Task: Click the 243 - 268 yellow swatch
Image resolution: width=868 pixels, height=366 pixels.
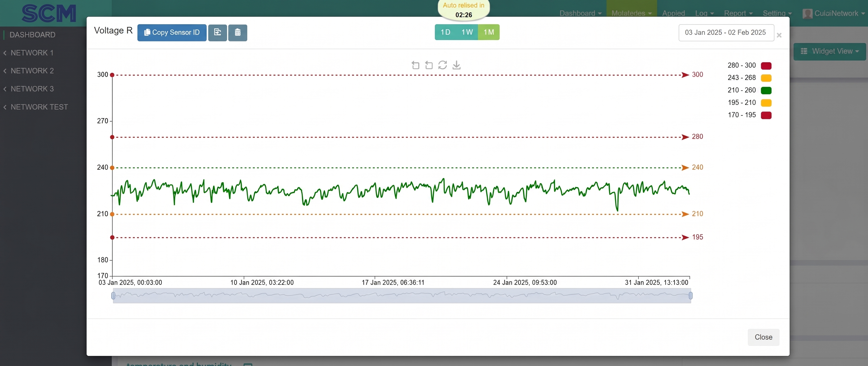Action: [x=766, y=78]
